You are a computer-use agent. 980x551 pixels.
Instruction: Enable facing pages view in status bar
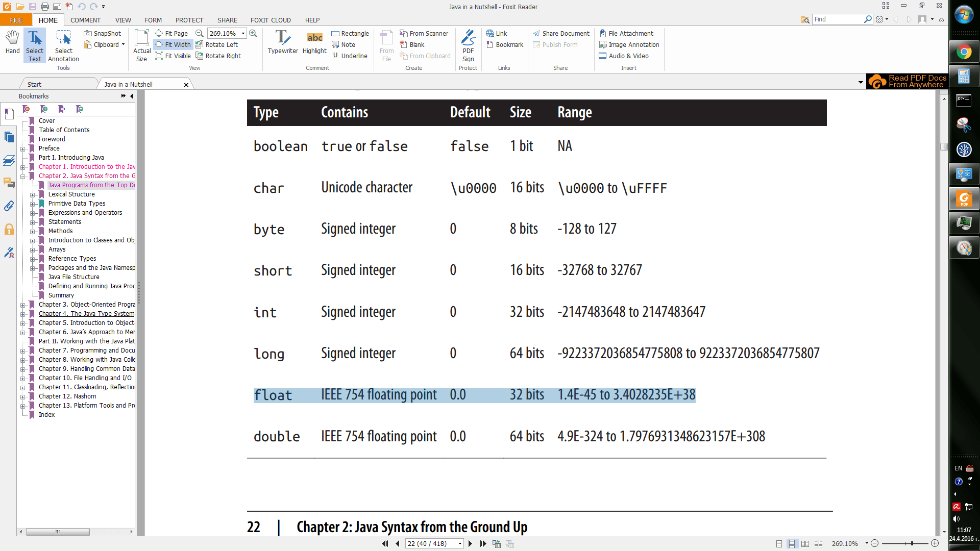pyautogui.click(x=805, y=544)
